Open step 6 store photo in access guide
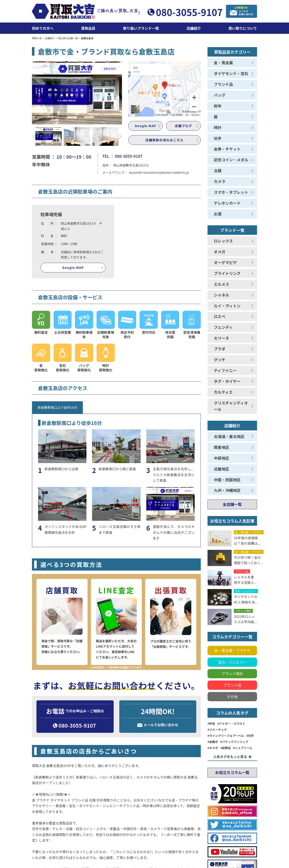 click(170, 503)
